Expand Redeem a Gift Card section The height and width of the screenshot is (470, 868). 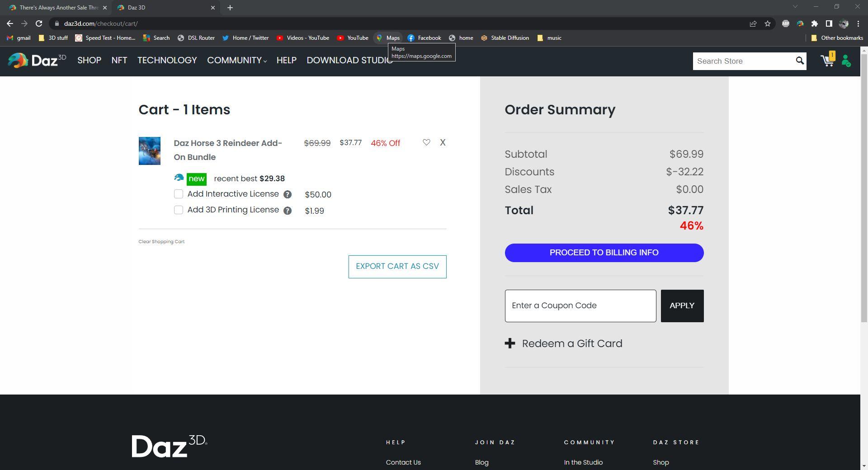pos(563,344)
